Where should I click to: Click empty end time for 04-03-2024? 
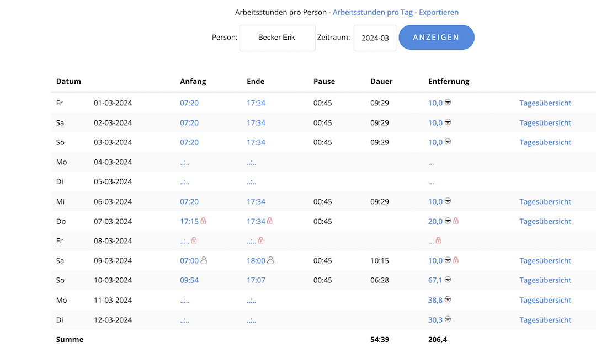[x=252, y=162]
